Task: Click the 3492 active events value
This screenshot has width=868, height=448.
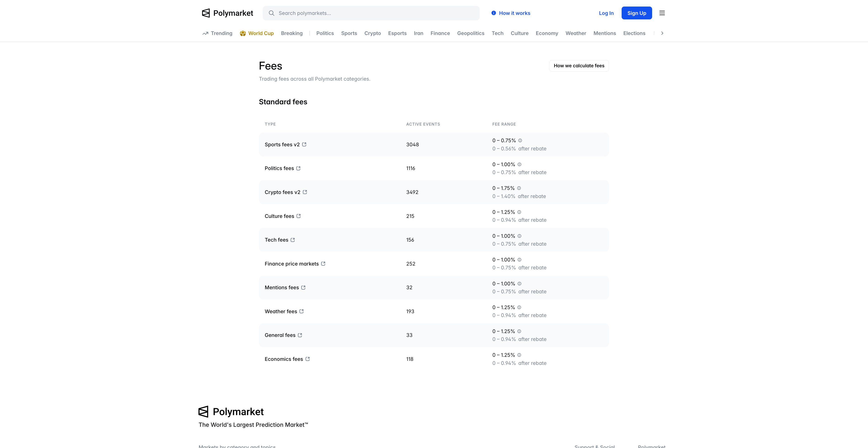Action: point(412,192)
